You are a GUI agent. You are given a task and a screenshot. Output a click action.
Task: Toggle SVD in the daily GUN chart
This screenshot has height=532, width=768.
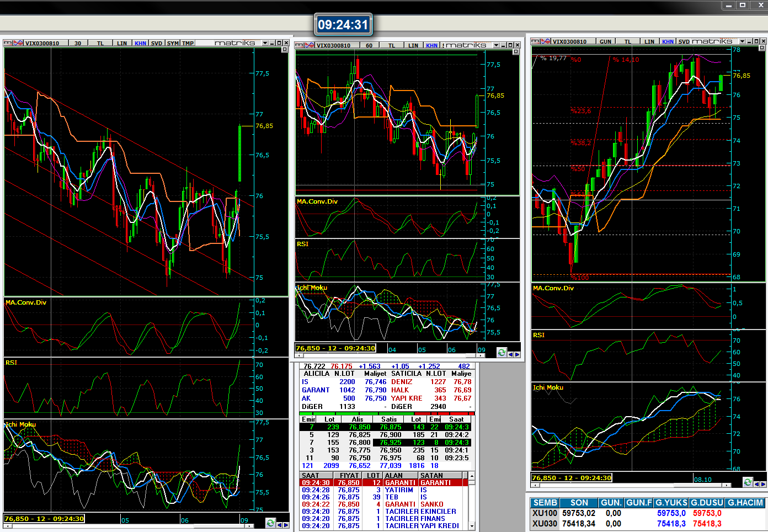coord(684,41)
